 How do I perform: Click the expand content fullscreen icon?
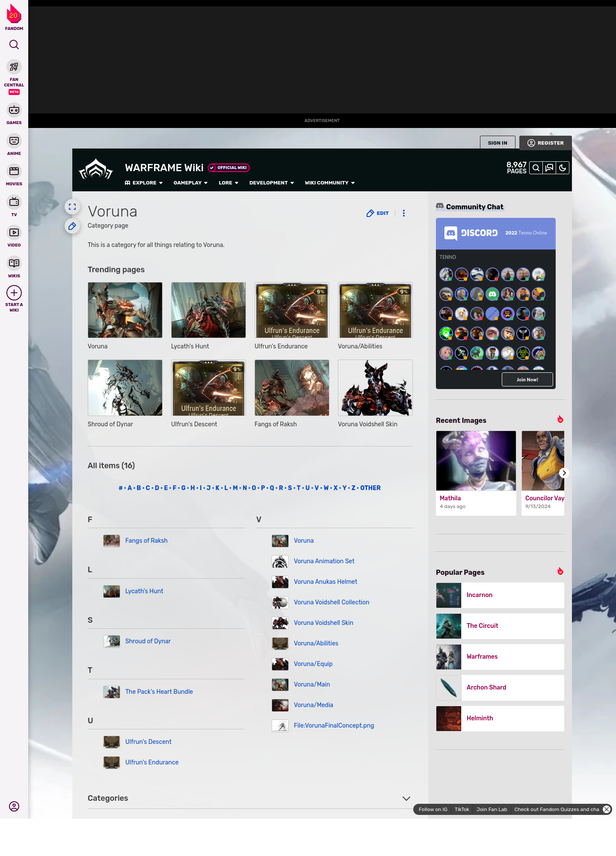tap(72, 207)
